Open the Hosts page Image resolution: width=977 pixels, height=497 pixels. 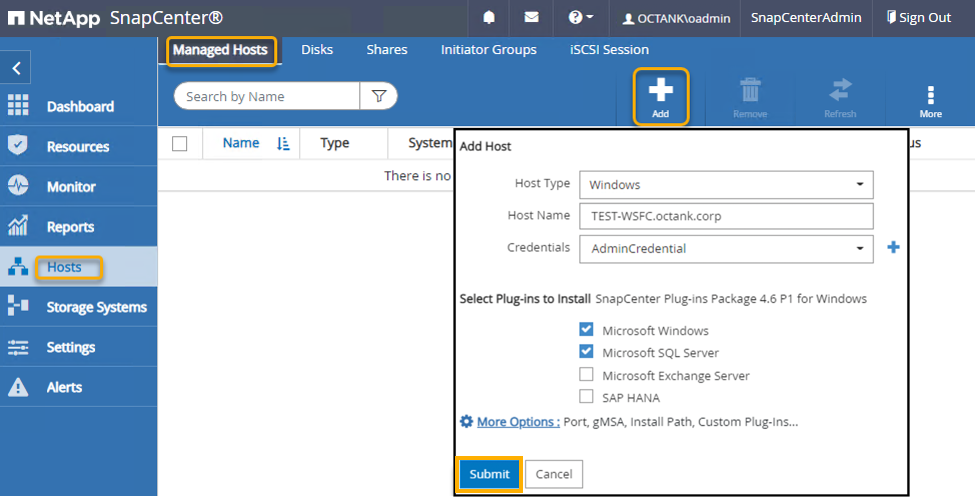[x=64, y=267]
